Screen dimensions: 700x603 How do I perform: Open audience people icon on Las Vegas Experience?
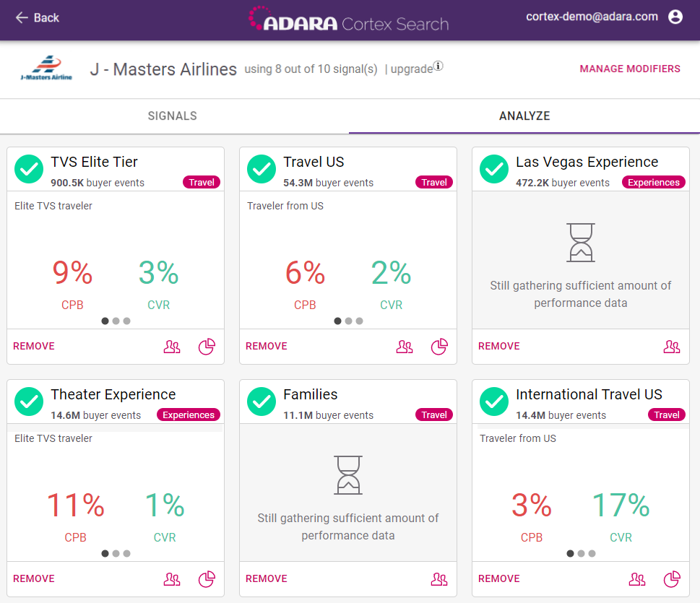(x=672, y=347)
